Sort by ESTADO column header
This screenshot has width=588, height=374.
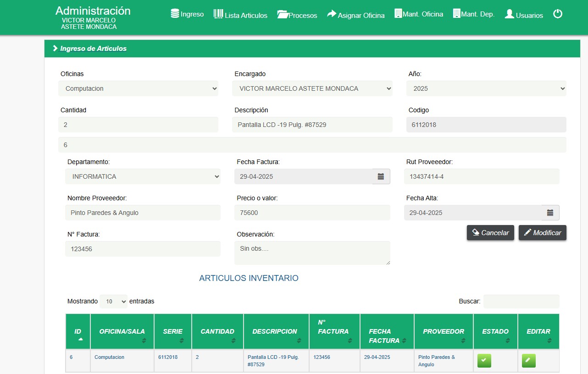(495, 331)
